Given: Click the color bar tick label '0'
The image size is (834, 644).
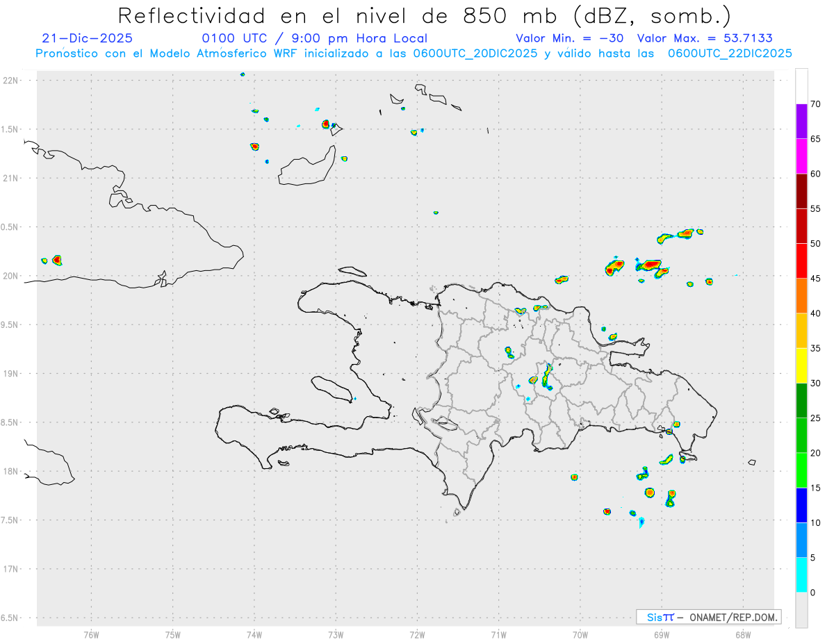Looking at the screenshot, I should click(813, 593).
